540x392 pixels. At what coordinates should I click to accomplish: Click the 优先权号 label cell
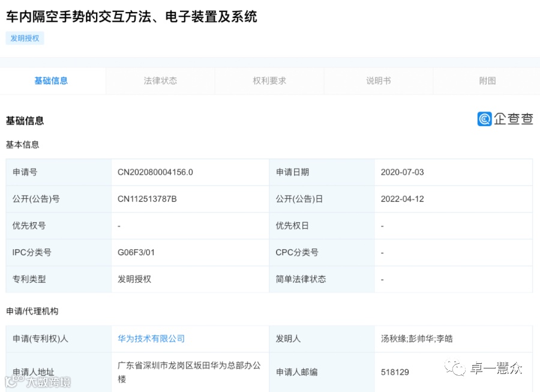pos(59,226)
